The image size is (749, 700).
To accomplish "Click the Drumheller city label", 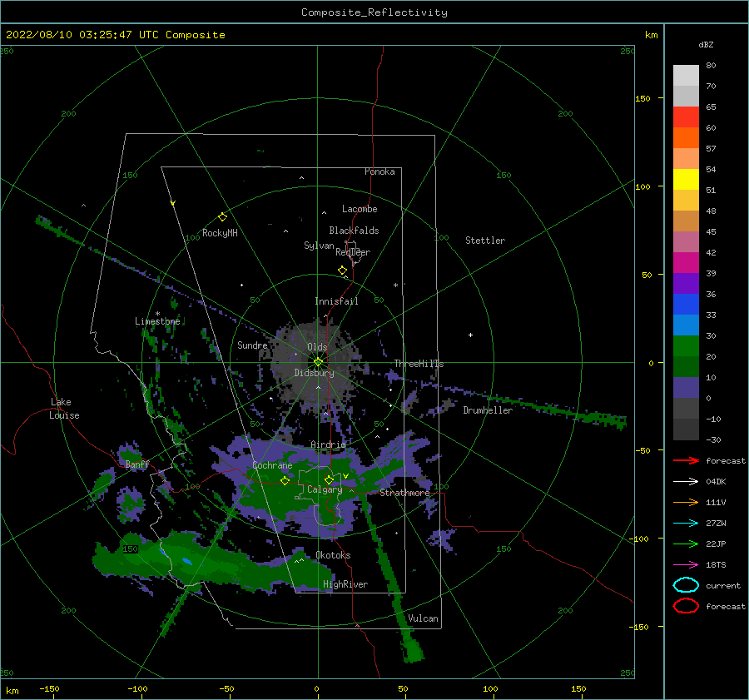I will point(488,410).
